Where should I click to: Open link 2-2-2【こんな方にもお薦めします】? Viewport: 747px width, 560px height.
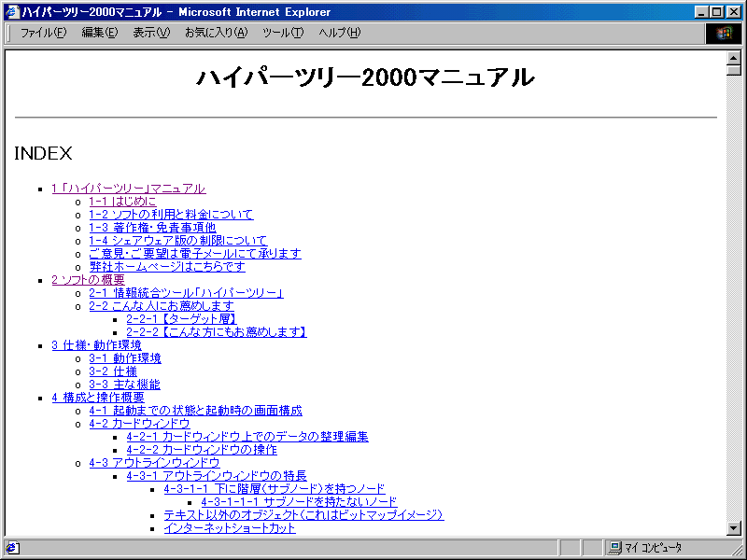click(x=217, y=332)
